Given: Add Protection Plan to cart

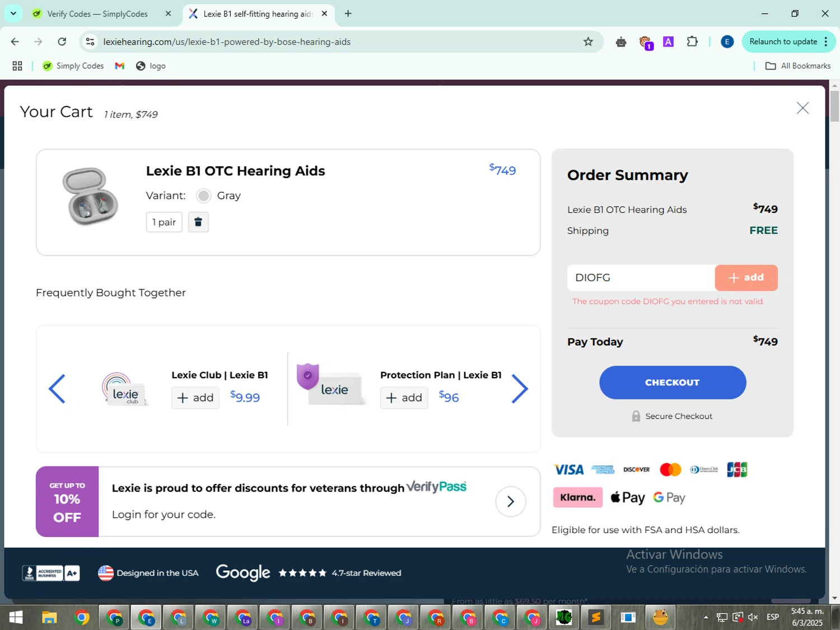Looking at the screenshot, I should pos(404,398).
